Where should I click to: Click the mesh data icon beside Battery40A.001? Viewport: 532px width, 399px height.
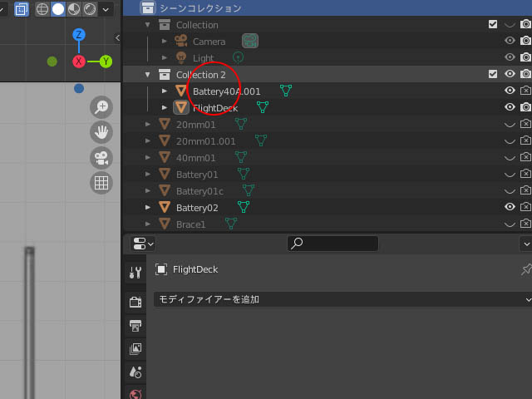click(286, 91)
